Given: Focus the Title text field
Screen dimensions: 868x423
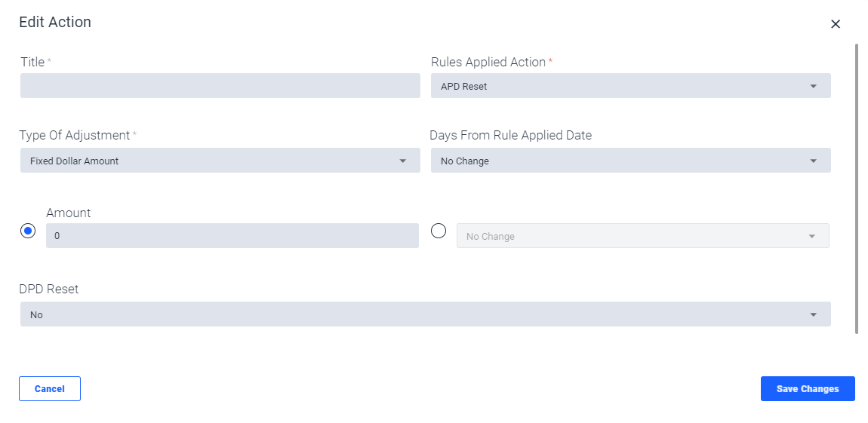Looking at the screenshot, I should (x=220, y=86).
